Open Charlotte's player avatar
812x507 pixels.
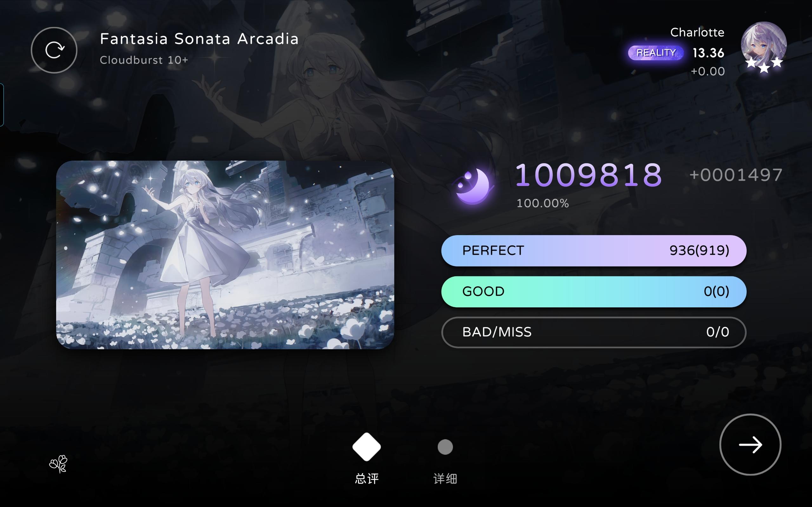(x=764, y=45)
